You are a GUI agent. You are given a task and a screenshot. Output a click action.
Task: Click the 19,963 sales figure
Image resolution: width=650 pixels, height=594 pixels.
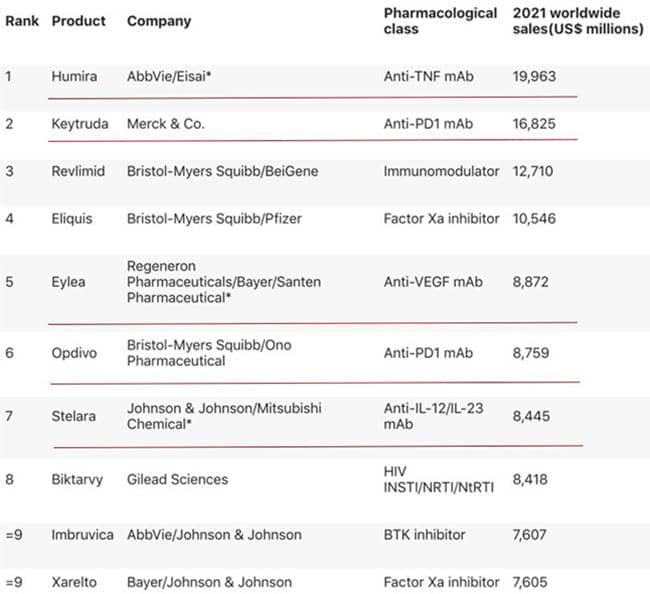(x=534, y=76)
